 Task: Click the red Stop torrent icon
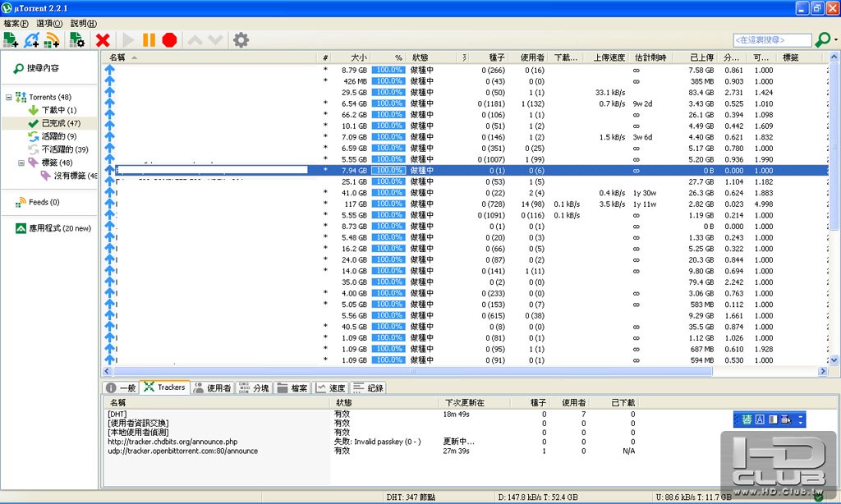tap(169, 40)
